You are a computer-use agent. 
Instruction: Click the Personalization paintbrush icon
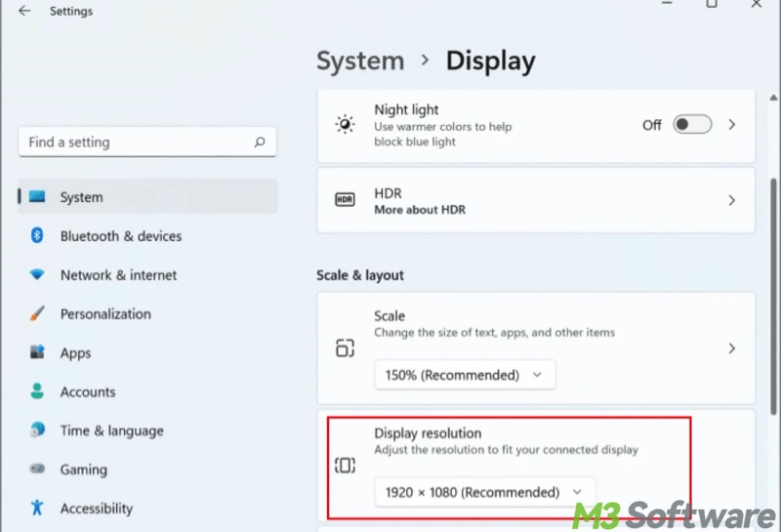[37, 313]
